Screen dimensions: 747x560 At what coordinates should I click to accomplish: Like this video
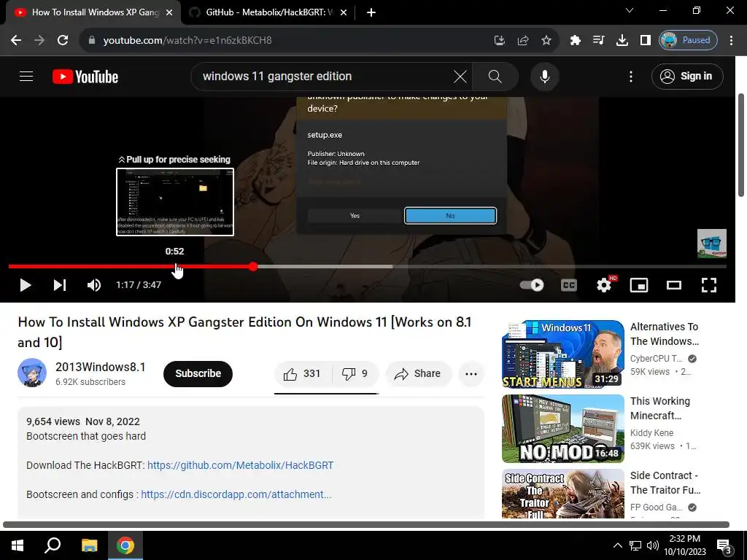tap(302, 374)
